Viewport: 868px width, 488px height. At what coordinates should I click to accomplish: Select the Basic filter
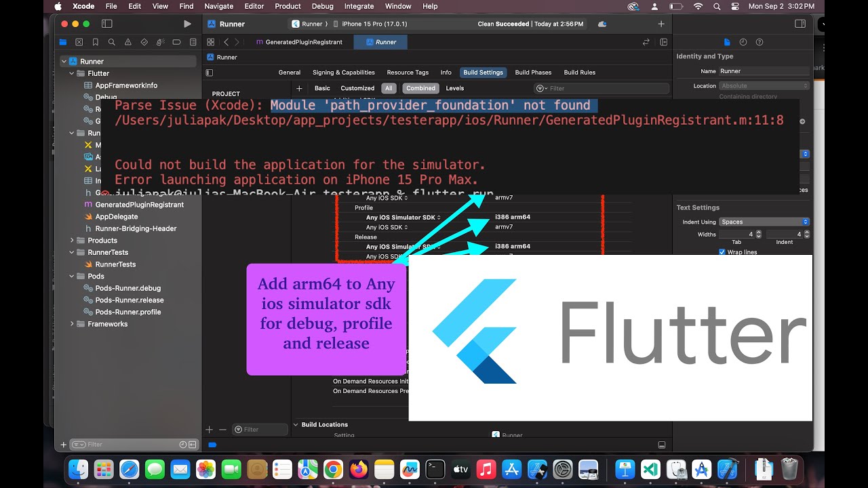coord(322,88)
